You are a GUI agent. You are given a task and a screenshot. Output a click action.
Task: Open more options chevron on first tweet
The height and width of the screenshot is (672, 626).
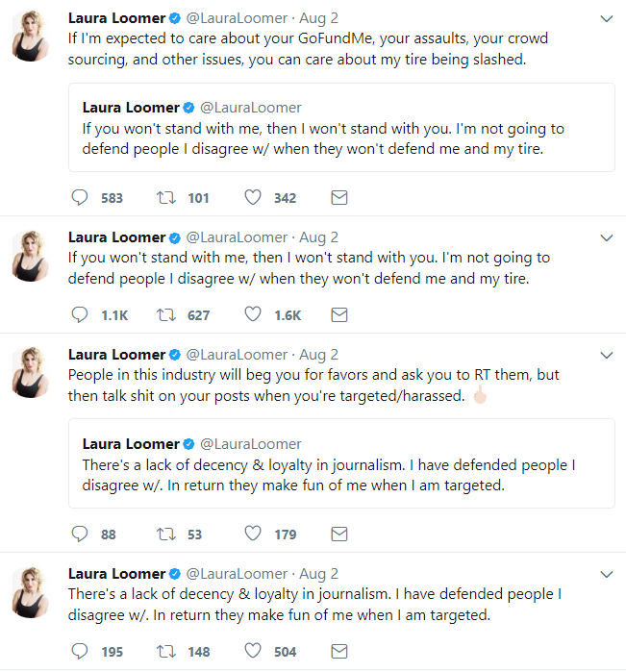[606, 18]
